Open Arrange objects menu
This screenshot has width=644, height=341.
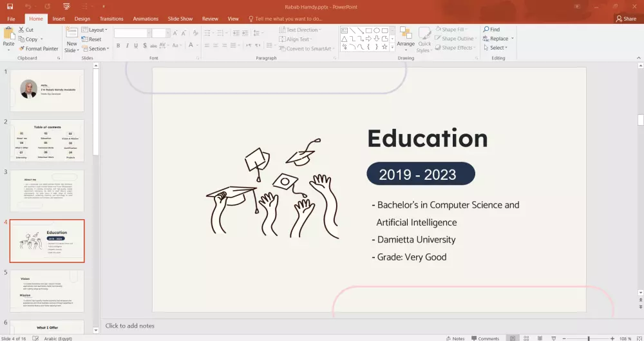click(406, 39)
